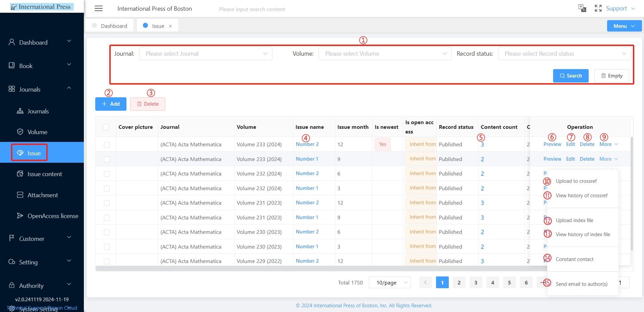Select View history of crossref
The image size is (644, 312).
tap(581, 196)
